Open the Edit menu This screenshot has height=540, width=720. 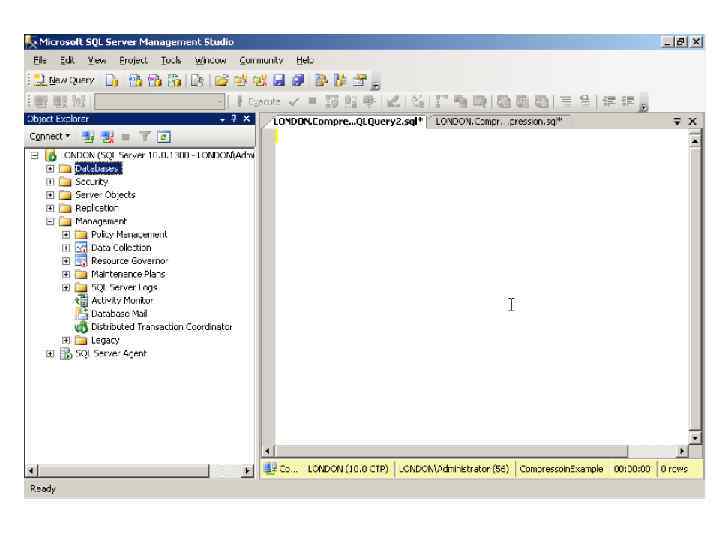tap(67, 60)
